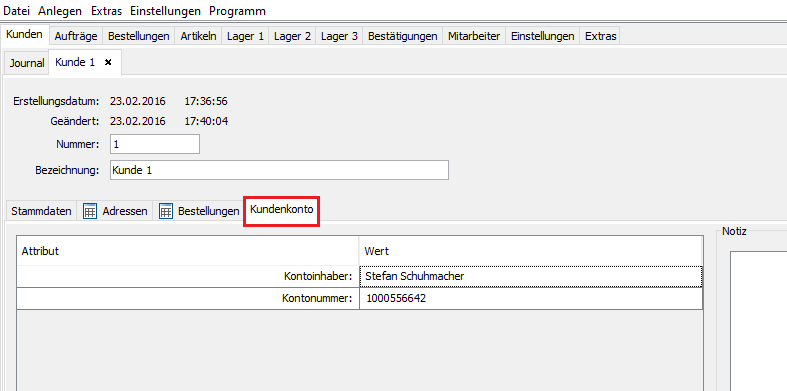This screenshot has width=787, height=391.
Task: Click the Wert column header
Action: [x=531, y=251]
